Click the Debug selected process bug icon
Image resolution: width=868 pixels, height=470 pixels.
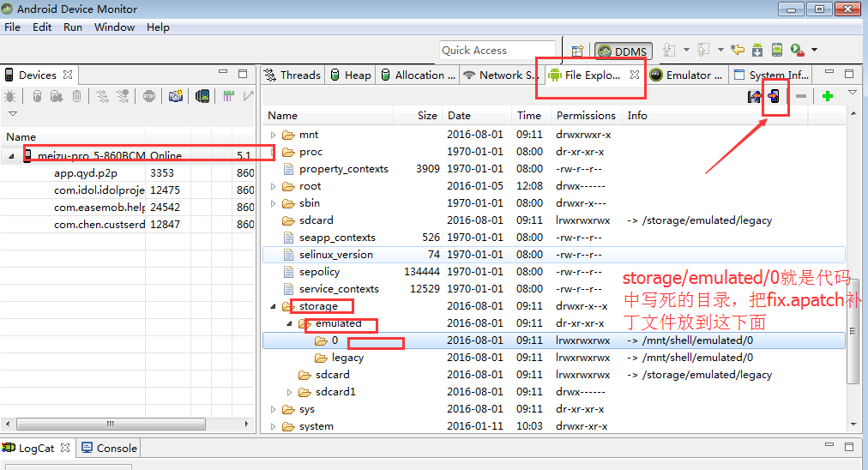[x=10, y=96]
